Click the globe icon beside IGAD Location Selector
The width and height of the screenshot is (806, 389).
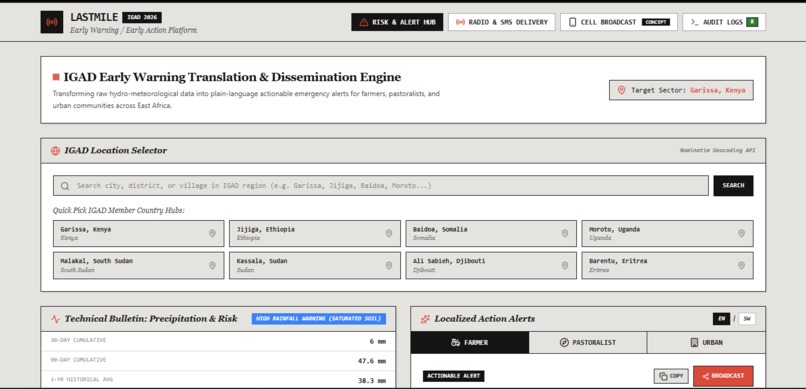coord(56,151)
